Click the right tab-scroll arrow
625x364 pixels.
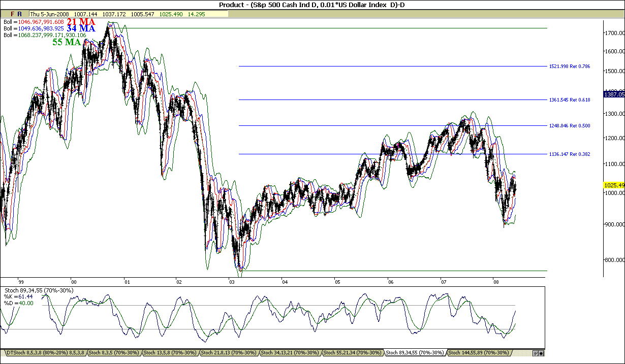click(542, 353)
